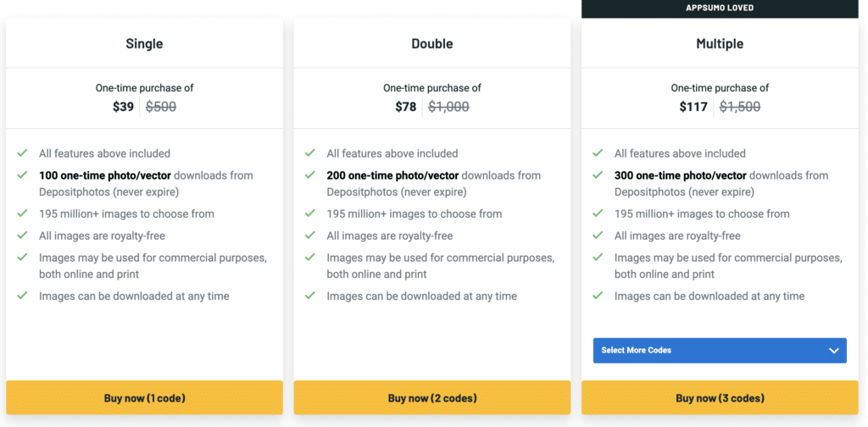
Task: Click checkmark beside Double's 'All features above included'
Action: point(310,153)
